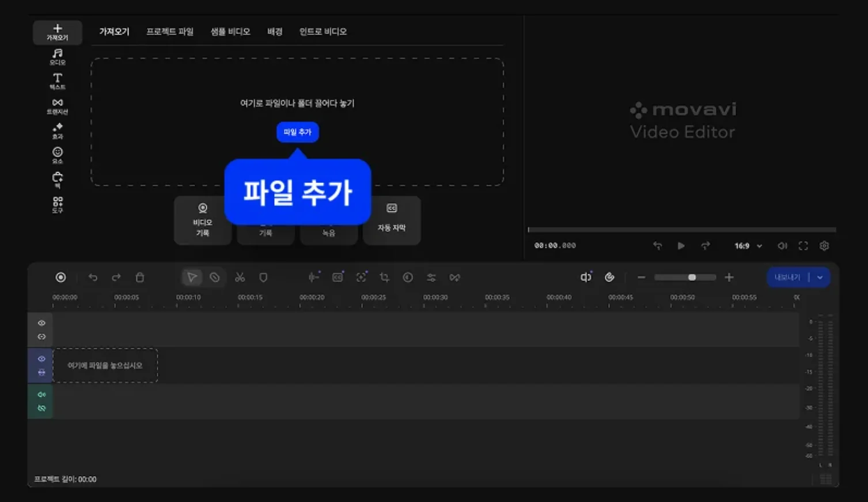
Task: Mute the audio track speaker icon
Action: click(41, 394)
